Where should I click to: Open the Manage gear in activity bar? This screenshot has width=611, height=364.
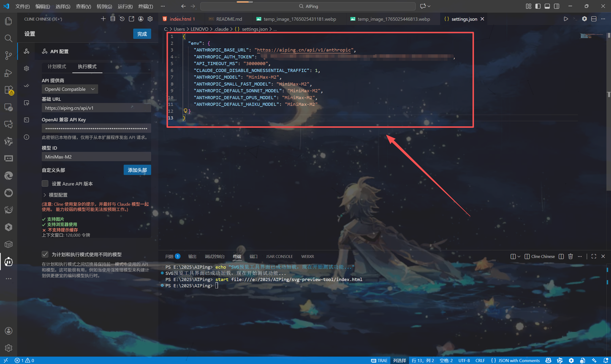coord(8,348)
